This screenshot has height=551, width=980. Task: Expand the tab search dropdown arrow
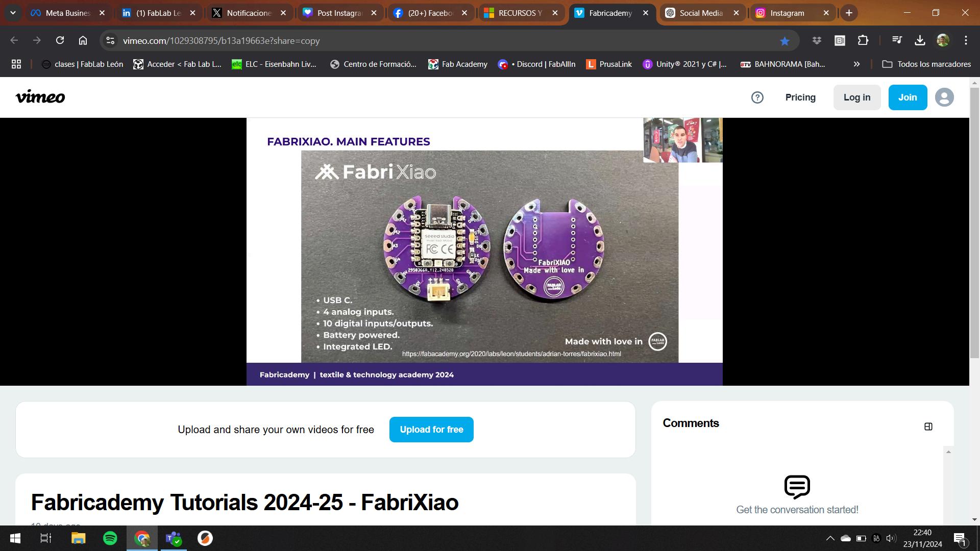click(x=13, y=13)
